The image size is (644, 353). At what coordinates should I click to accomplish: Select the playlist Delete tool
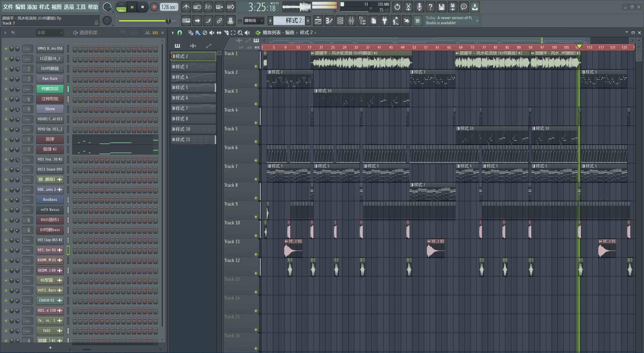tap(205, 33)
